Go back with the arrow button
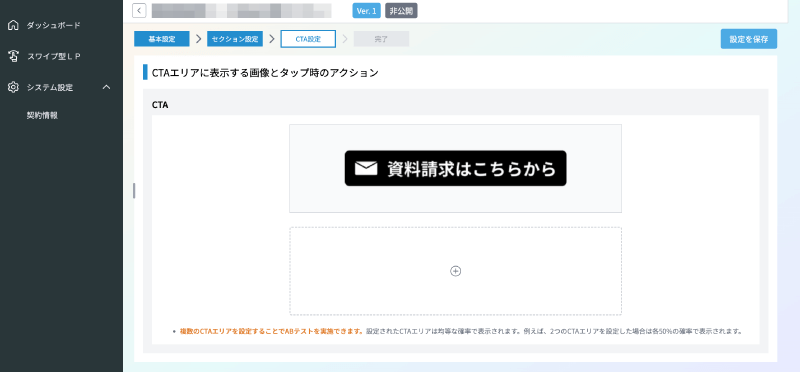The width and height of the screenshot is (800, 372). pos(139,11)
